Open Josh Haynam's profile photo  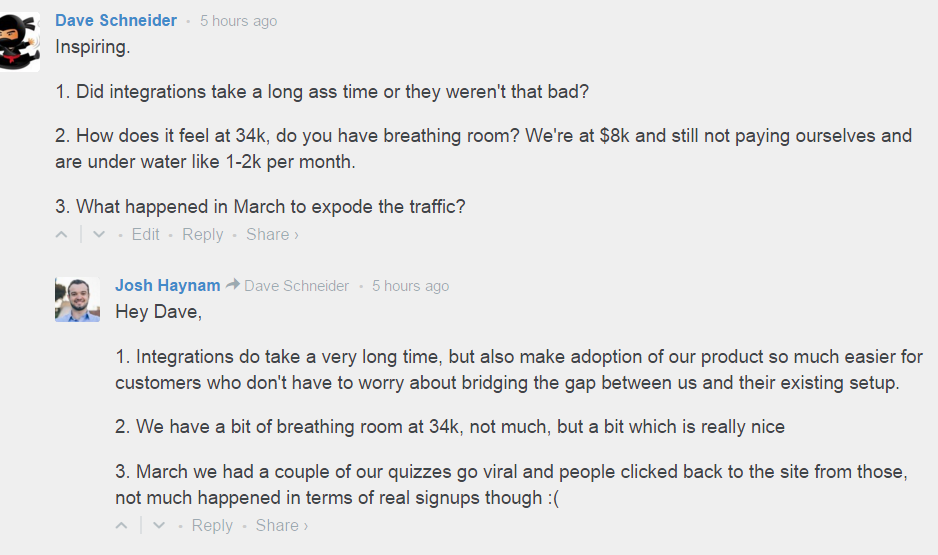click(77, 300)
